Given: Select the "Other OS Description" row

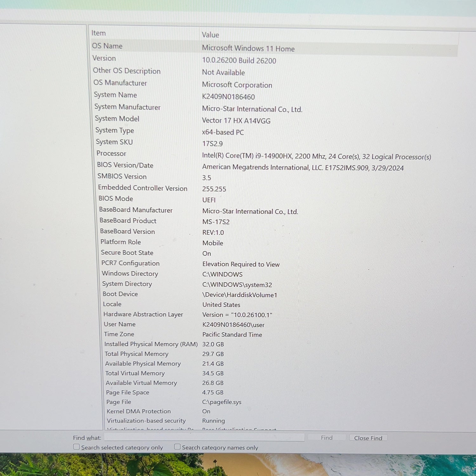Looking at the screenshot, I should pos(275,71).
